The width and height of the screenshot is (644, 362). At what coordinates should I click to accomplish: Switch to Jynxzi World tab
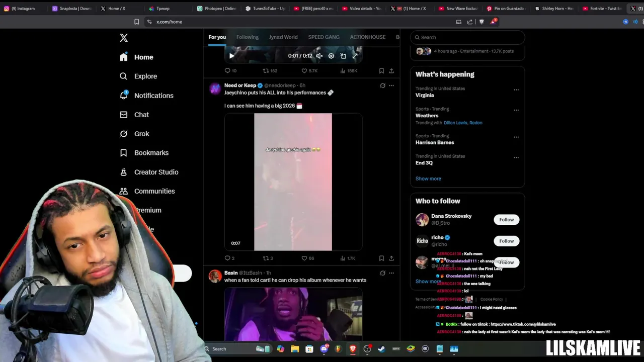tap(283, 37)
